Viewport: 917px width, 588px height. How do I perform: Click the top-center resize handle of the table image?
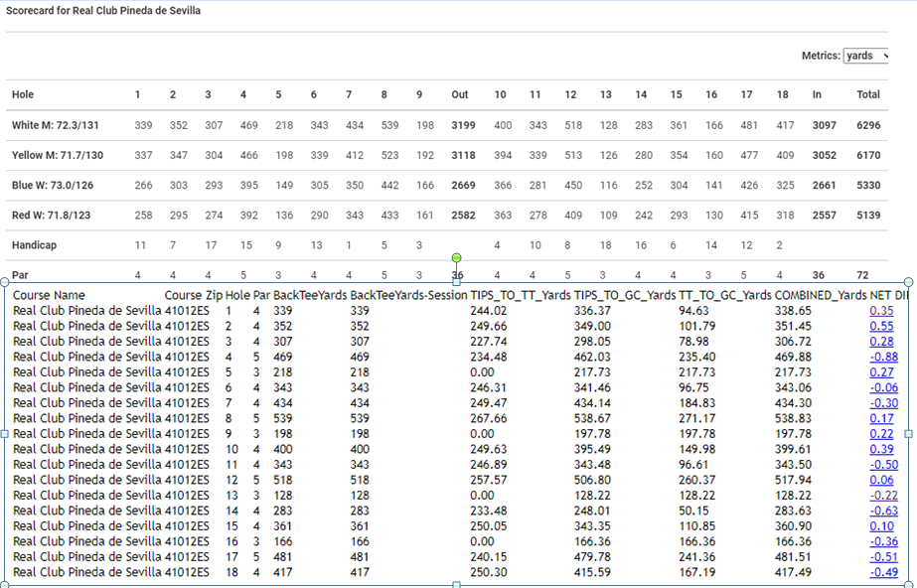coord(457,282)
